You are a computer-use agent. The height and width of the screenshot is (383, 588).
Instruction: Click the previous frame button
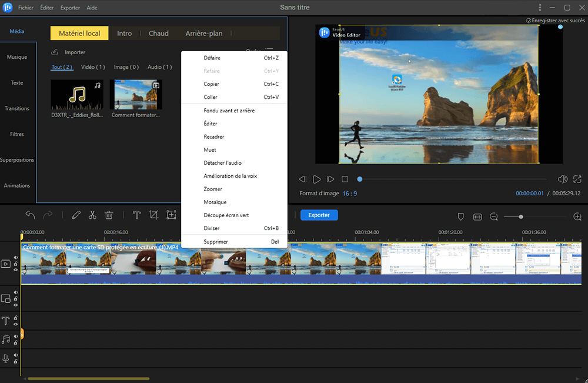(303, 179)
